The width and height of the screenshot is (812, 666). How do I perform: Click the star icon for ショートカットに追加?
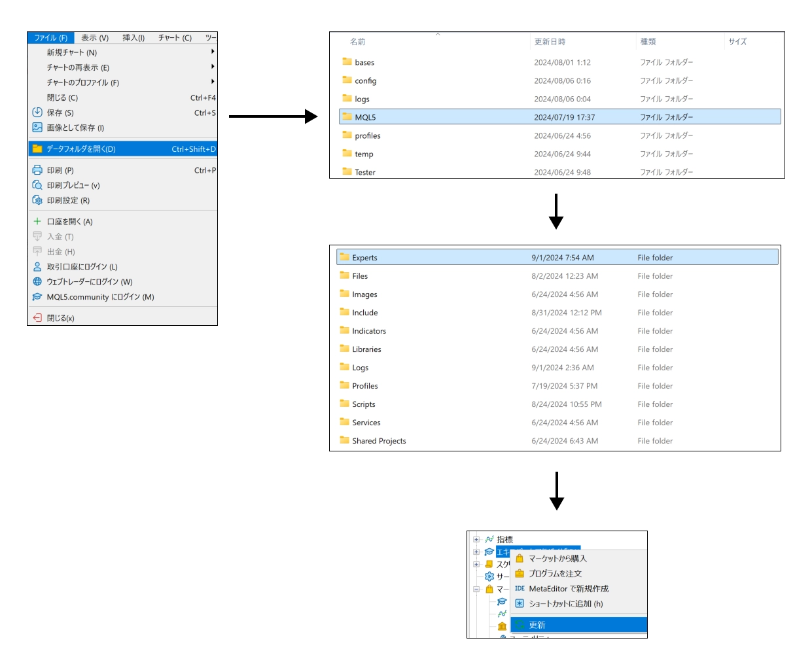tap(520, 603)
